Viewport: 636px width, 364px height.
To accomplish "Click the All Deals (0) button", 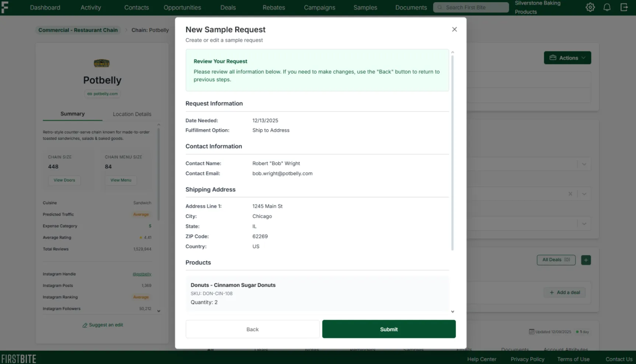I will pos(556,260).
